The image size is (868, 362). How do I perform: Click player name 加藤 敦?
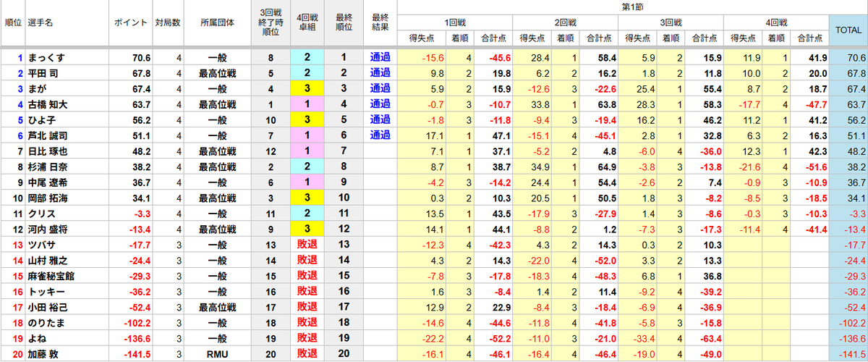pyautogui.click(x=44, y=355)
